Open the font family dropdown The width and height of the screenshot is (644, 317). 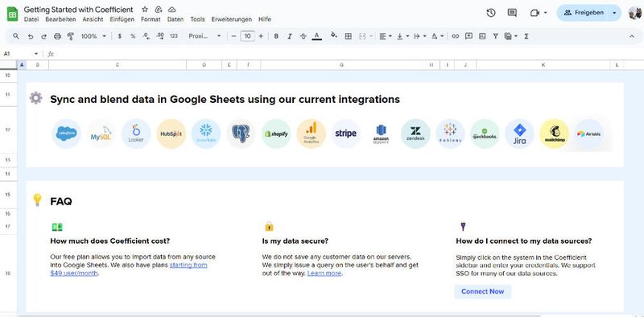click(x=205, y=36)
